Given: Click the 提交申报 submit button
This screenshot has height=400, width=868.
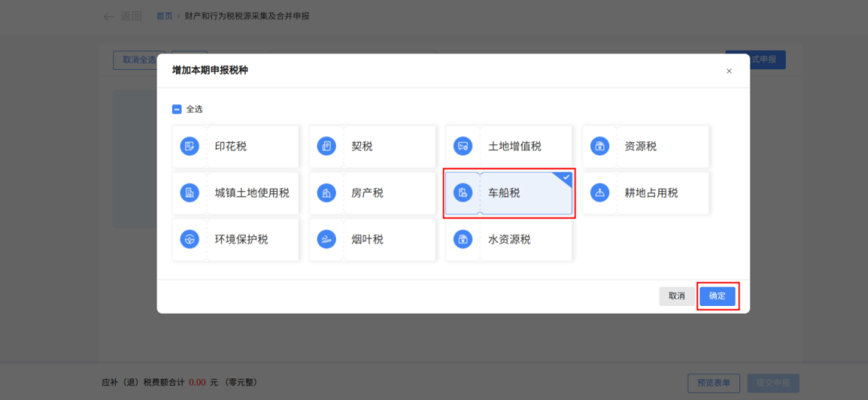Looking at the screenshot, I should tap(773, 383).
